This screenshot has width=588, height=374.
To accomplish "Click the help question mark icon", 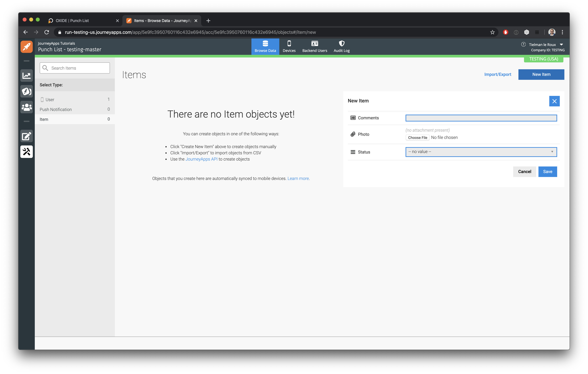I will 523,44.
